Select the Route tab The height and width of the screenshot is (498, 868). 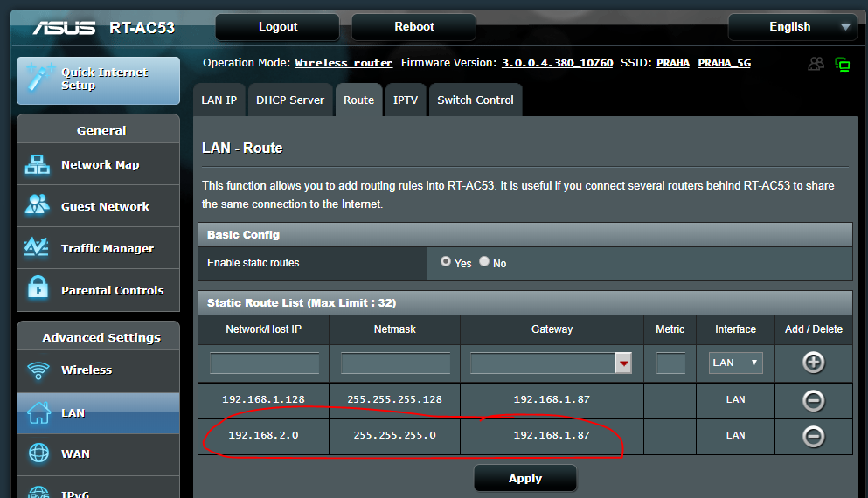[358, 100]
